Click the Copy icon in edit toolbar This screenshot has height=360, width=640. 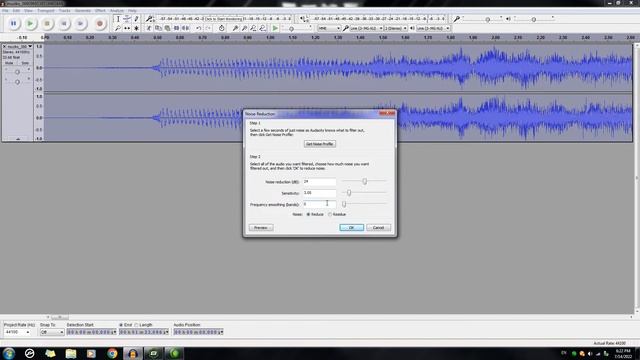(158, 28)
